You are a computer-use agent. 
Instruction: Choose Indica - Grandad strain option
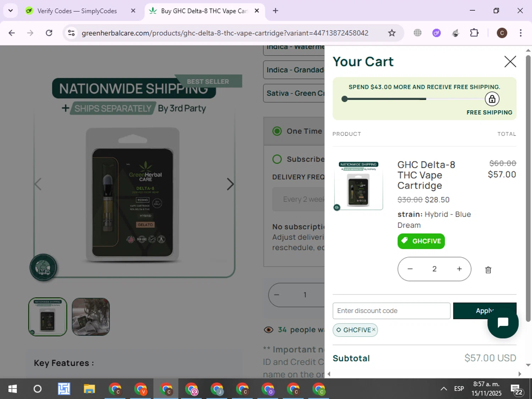(x=294, y=70)
